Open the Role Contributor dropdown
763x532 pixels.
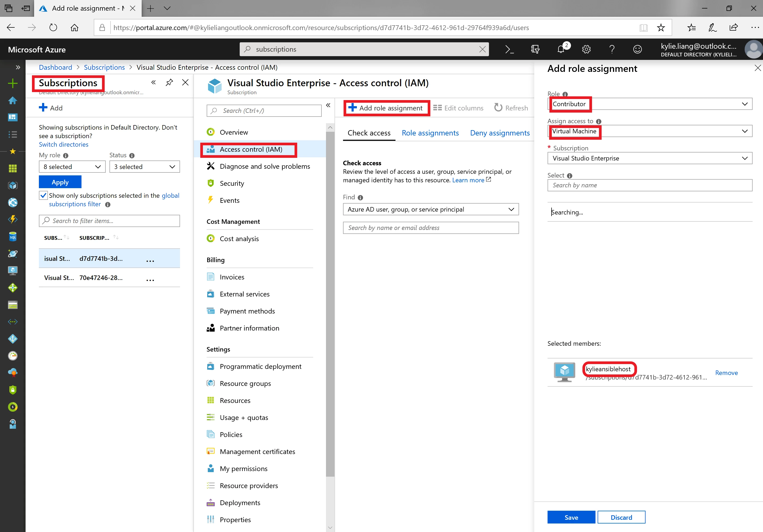tap(650, 104)
